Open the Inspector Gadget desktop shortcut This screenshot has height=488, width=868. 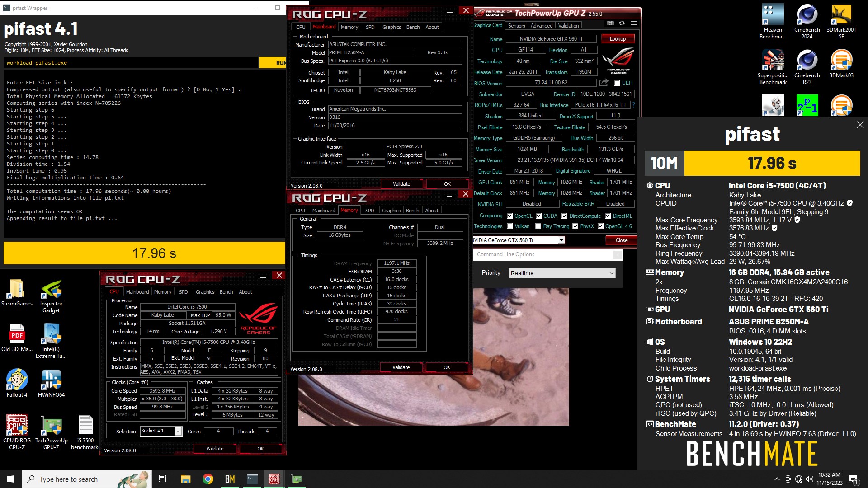pos(51,296)
